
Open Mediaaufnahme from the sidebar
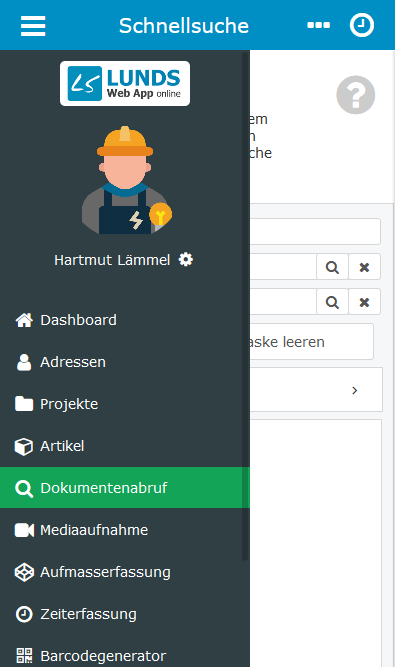pos(125,530)
